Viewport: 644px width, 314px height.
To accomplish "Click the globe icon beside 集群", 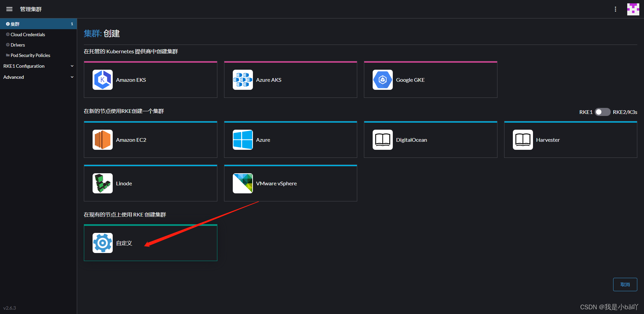I will point(8,24).
